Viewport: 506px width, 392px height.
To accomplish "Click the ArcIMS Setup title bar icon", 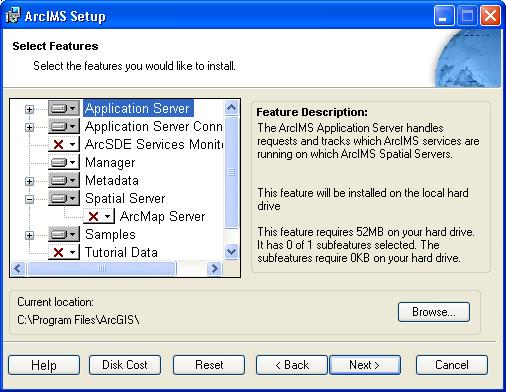I will pos(13,15).
